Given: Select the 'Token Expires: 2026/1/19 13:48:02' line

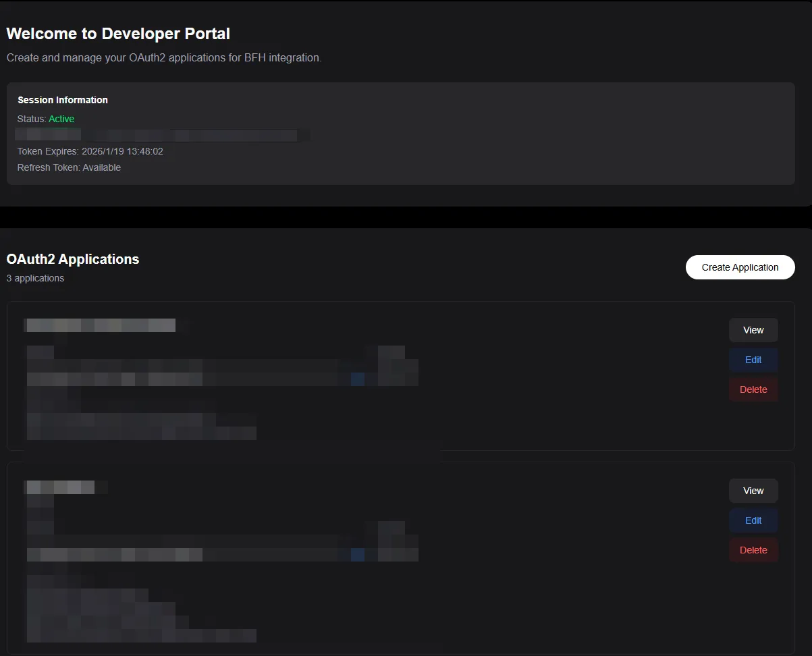Looking at the screenshot, I should [90, 151].
